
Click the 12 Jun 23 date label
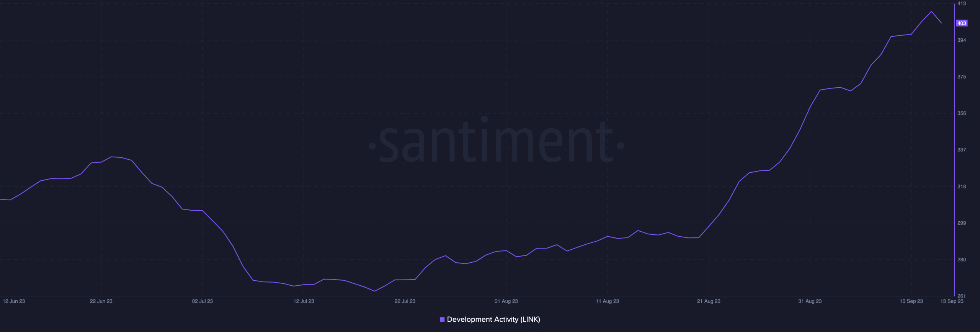pos(14,301)
